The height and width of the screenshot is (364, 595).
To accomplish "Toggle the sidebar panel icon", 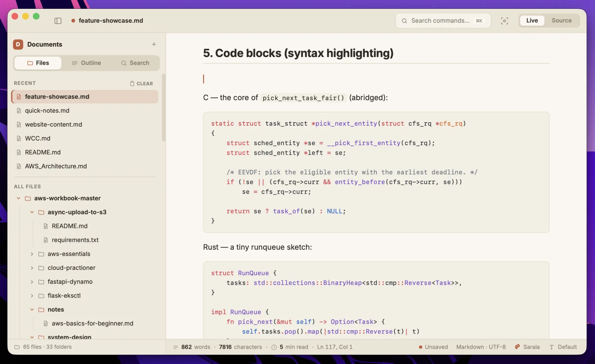I will 58,21.
